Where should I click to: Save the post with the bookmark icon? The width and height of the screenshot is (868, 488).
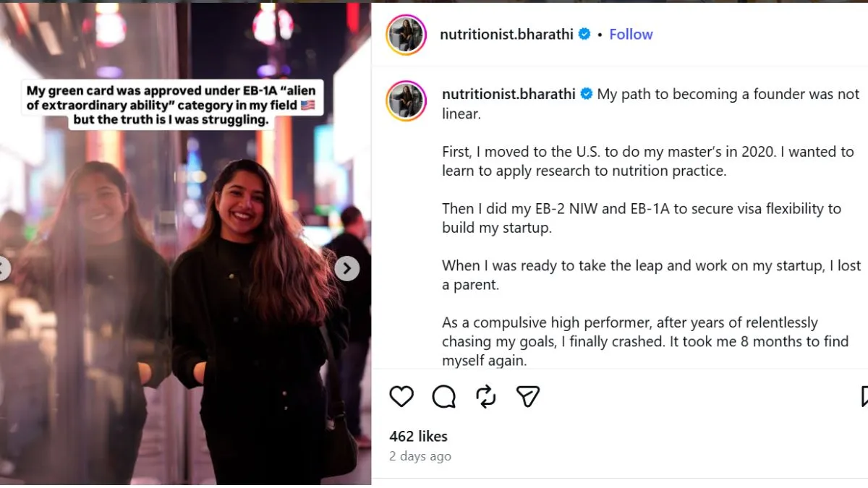pyautogui.click(x=864, y=396)
